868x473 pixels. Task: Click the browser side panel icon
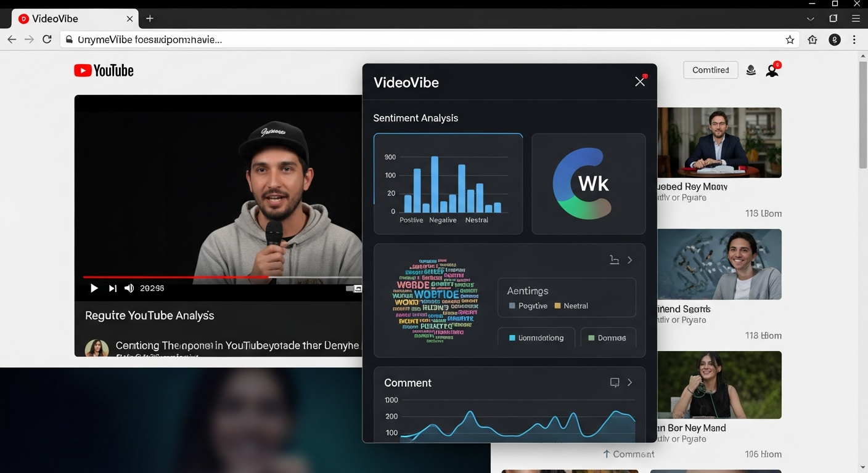click(833, 19)
